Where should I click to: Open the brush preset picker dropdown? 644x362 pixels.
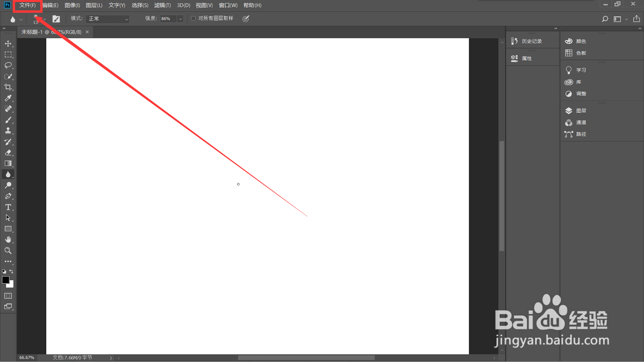[44, 19]
